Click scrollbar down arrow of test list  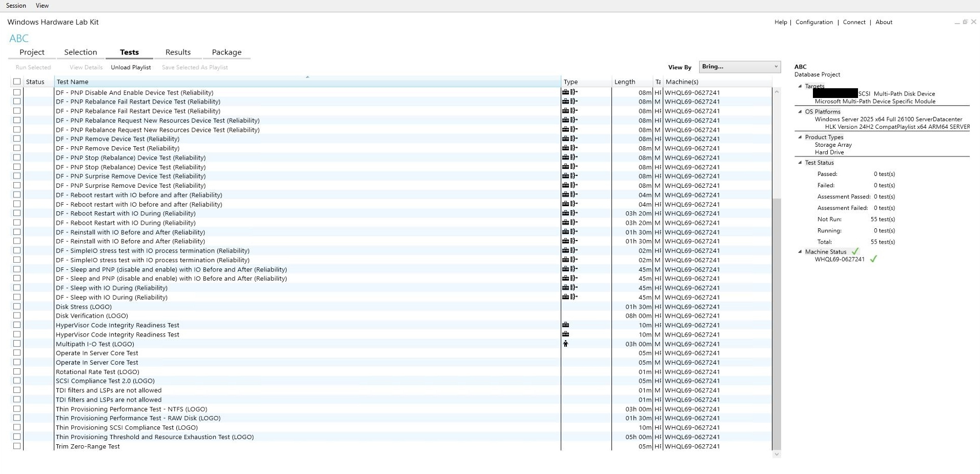[777, 454]
